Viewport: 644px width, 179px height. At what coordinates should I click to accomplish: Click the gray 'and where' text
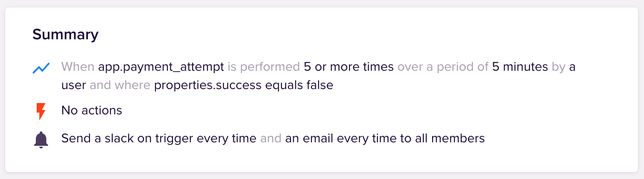point(120,85)
